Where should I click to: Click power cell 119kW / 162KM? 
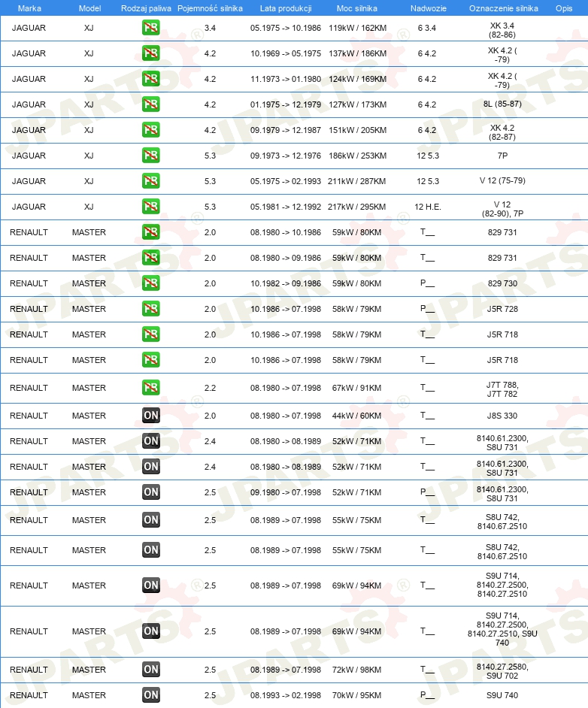coord(357,28)
